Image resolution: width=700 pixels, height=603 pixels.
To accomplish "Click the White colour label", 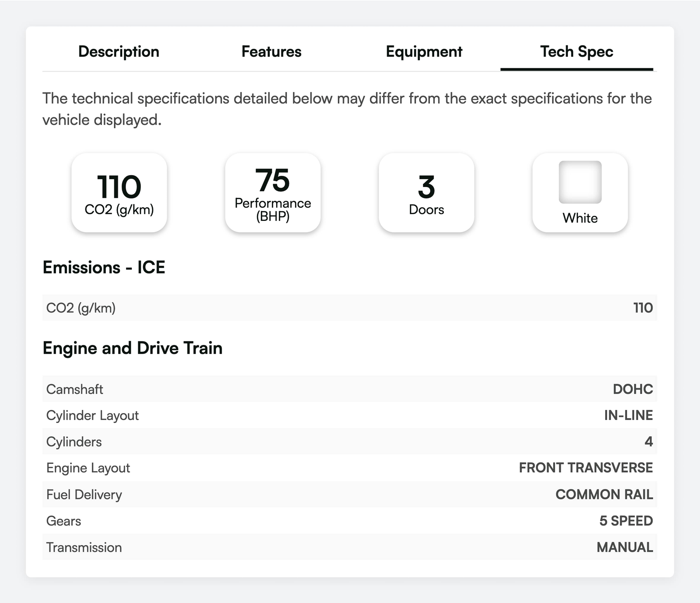I will tap(580, 218).
